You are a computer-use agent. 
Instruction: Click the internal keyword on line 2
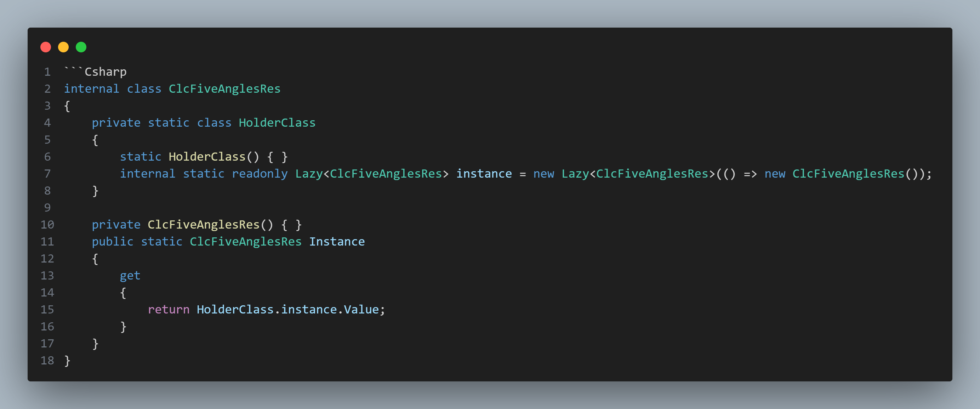(x=91, y=88)
